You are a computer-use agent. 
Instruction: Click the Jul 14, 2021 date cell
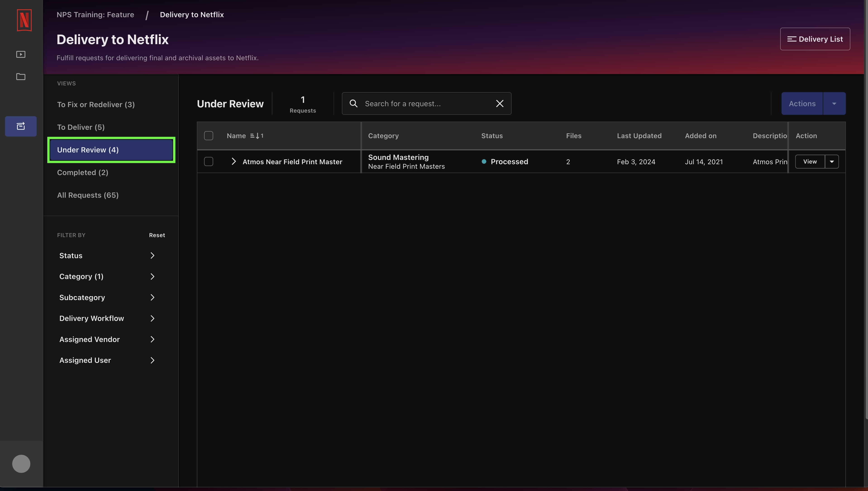704,161
